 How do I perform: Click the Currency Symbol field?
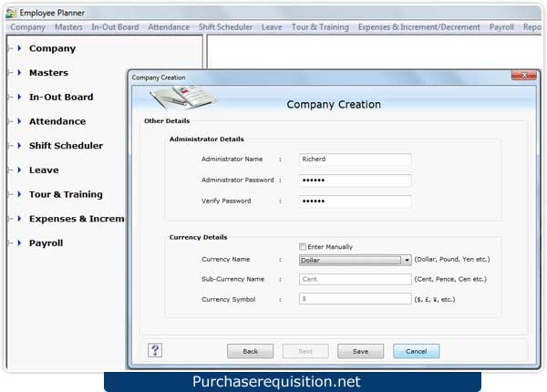click(x=356, y=299)
